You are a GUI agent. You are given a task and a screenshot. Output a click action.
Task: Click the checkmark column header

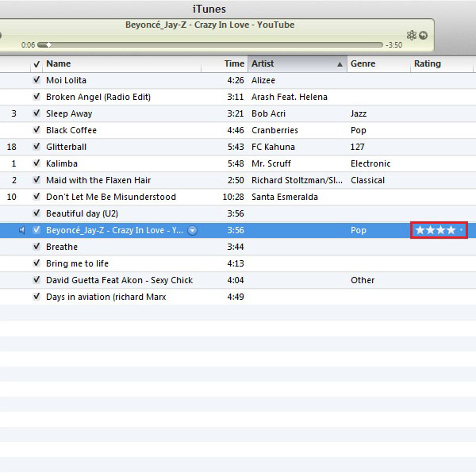click(x=36, y=64)
